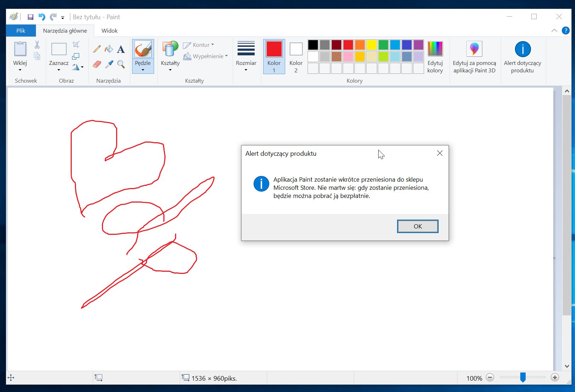Select the Color picker eyedropper tool
This screenshot has height=392, width=575.
pyautogui.click(x=109, y=64)
